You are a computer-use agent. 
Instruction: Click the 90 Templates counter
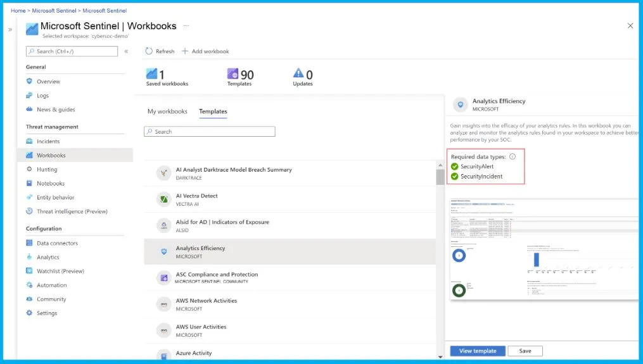tap(240, 77)
